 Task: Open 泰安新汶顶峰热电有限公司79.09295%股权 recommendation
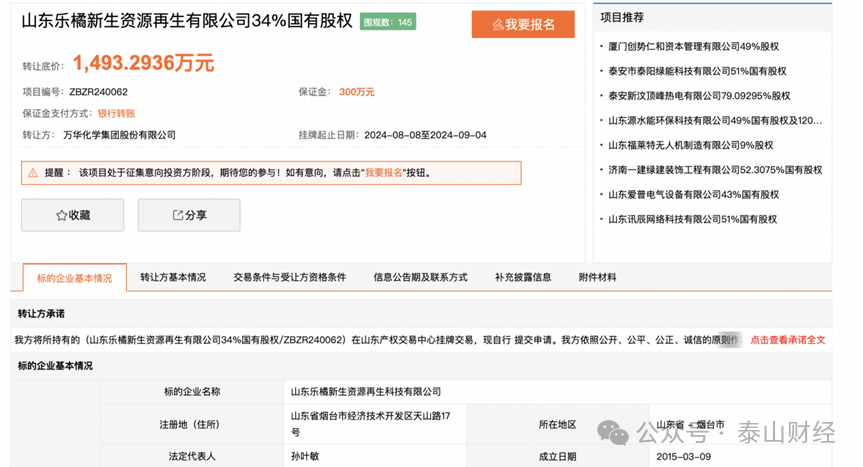pos(699,96)
